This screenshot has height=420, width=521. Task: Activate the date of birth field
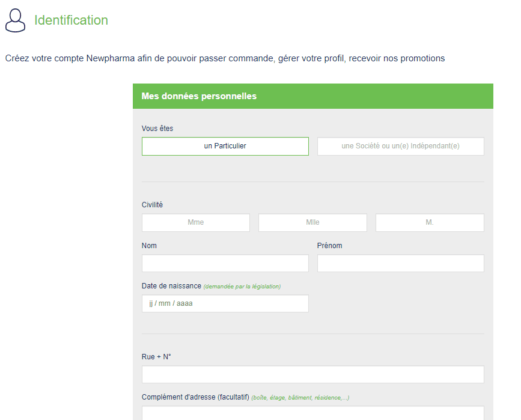click(225, 303)
